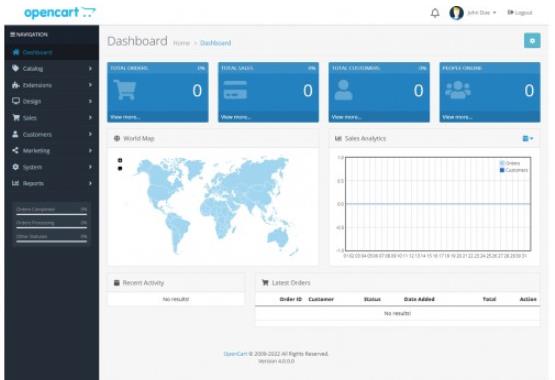The image size is (555, 380).
Task: Click the Logout link
Action: [520, 13]
